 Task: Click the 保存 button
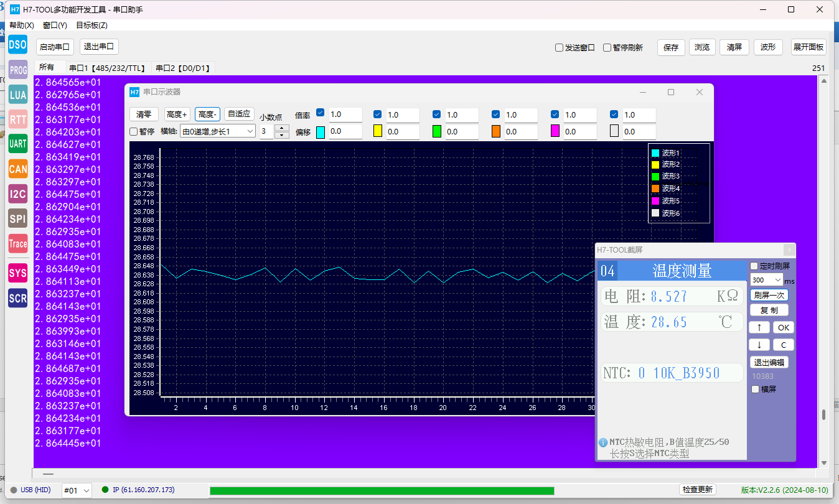coord(671,47)
